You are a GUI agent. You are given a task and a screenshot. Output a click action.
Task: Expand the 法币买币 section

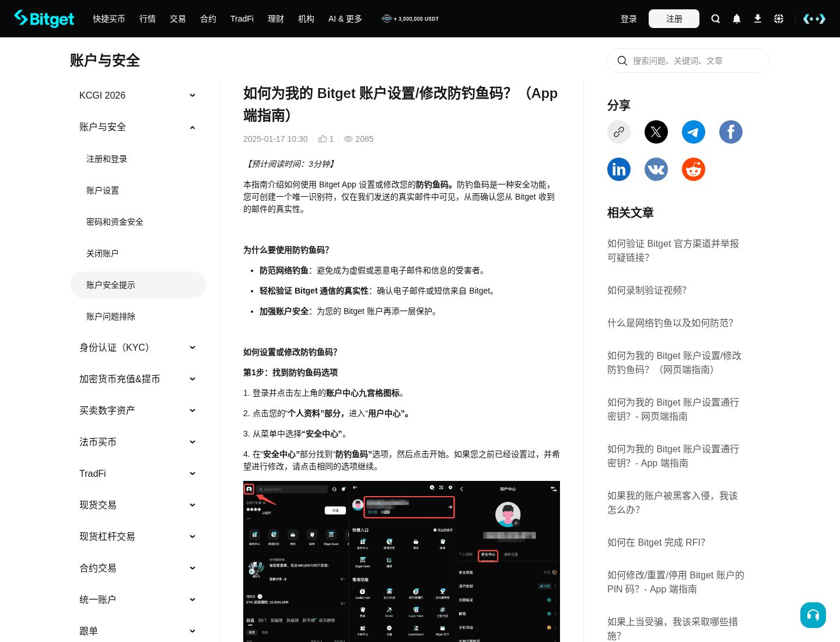pyautogui.click(x=138, y=442)
